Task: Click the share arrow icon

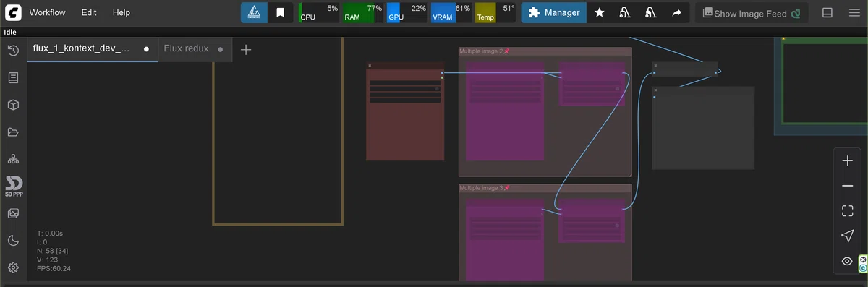Action: (677, 12)
